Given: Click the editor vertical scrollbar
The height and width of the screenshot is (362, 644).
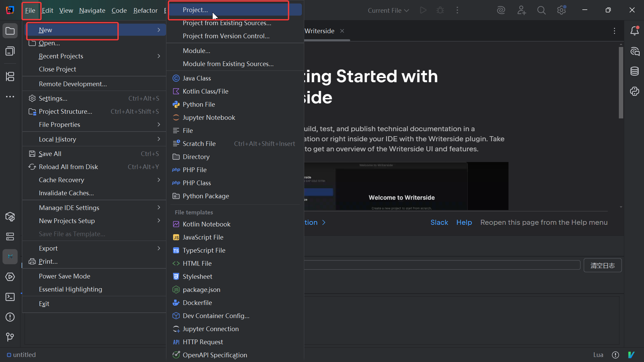Looking at the screenshot, I should [621, 83].
